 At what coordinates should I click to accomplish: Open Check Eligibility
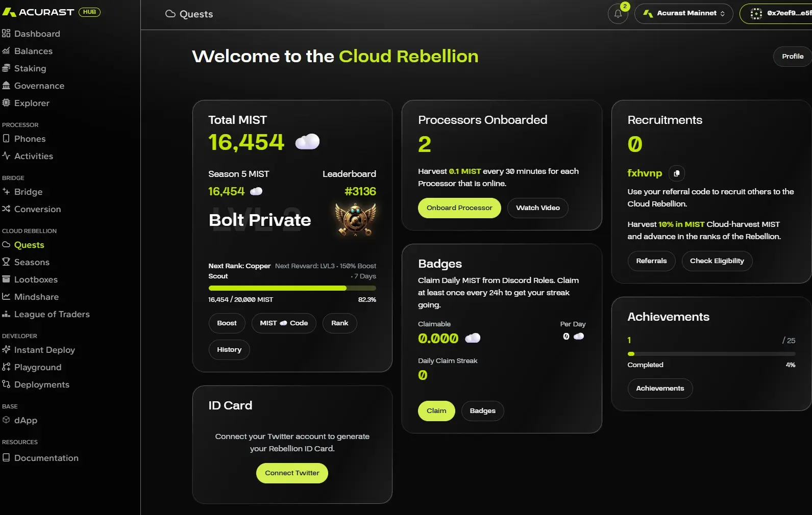pos(717,261)
